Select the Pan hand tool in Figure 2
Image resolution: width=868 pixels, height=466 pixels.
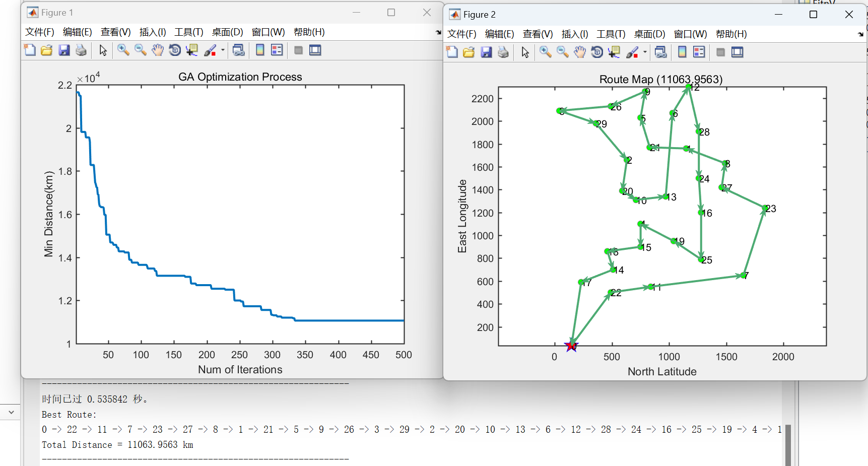click(x=580, y=52)
